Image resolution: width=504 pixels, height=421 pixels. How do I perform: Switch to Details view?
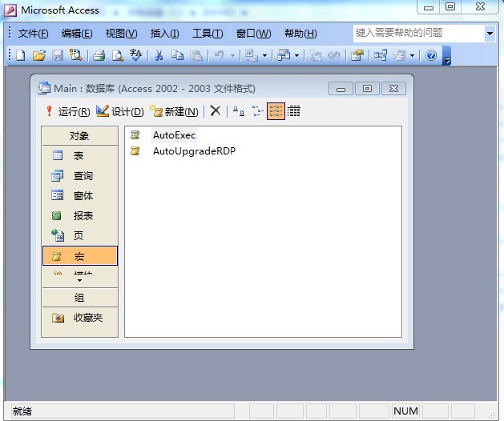[293, 111]
